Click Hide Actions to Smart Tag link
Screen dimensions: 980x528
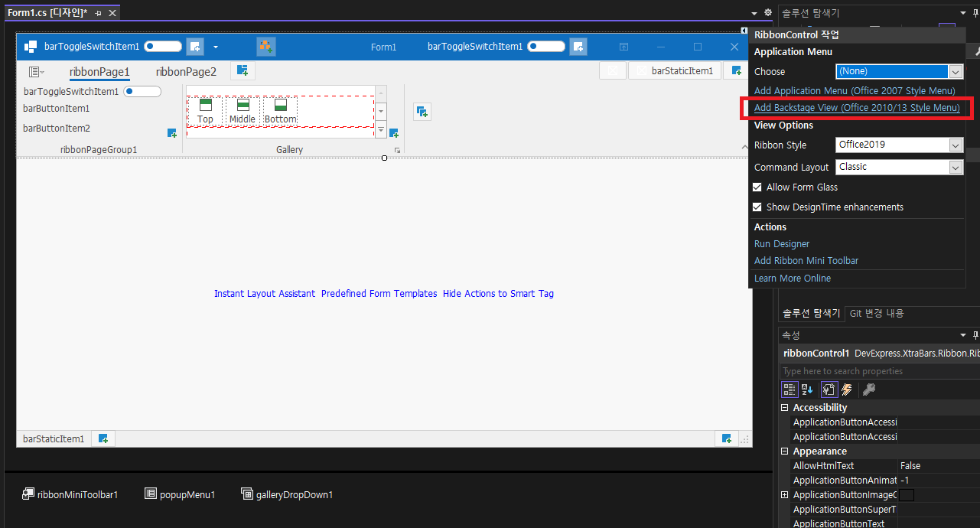[498, 293]
